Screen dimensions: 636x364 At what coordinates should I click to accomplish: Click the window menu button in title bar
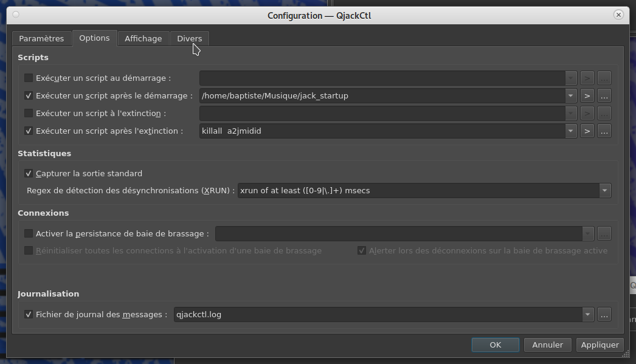(x=16, y=15)
